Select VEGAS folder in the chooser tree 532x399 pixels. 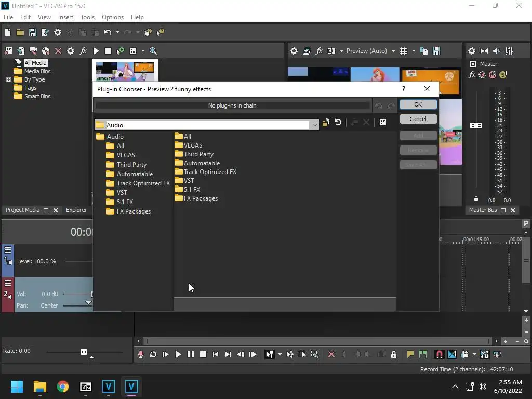[126, 155]
